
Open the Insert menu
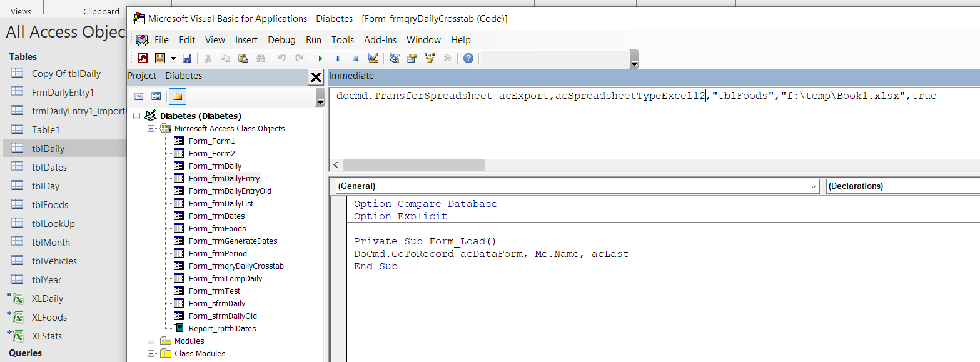tap(246, 39)
